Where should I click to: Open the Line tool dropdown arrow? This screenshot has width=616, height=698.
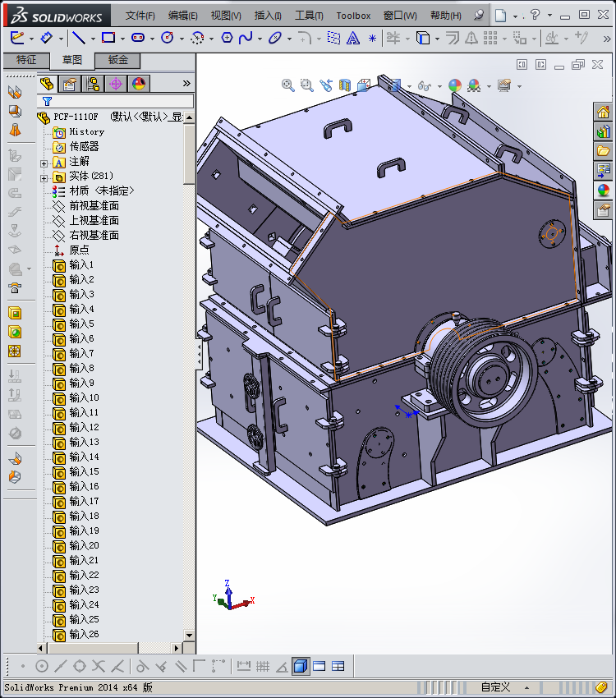[93, 39]
